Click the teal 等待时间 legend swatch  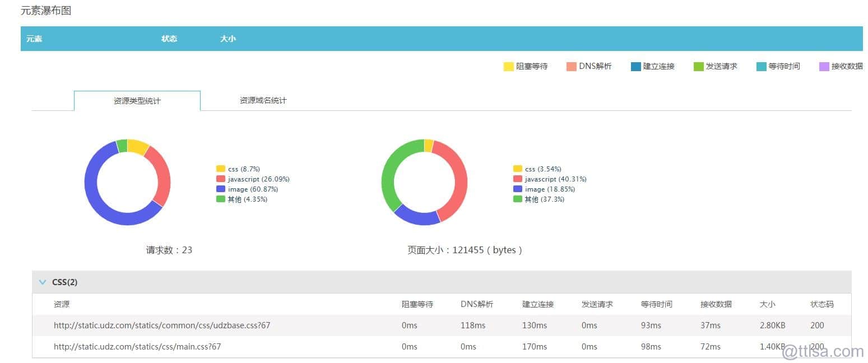[761, 67]
